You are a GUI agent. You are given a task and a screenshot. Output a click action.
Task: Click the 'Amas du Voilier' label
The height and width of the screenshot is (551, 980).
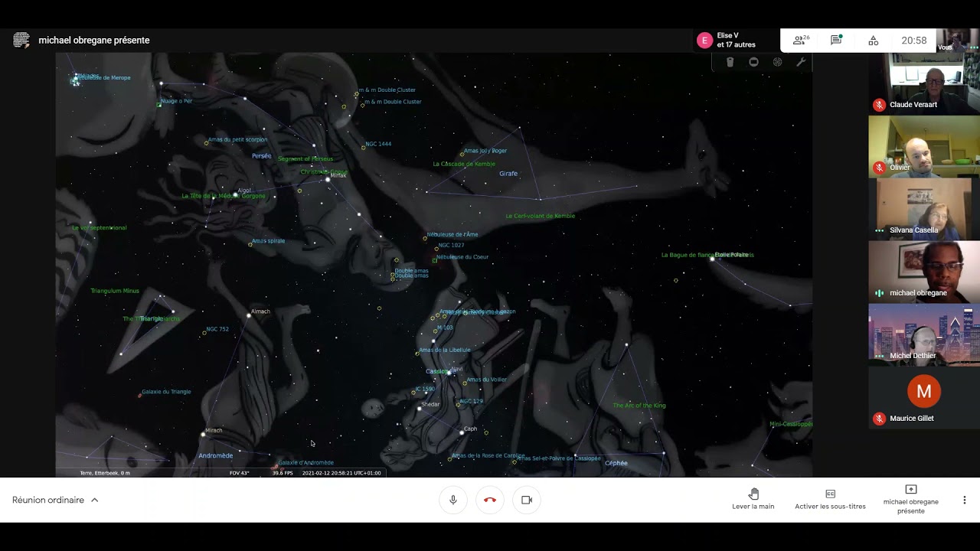[487, 380]
